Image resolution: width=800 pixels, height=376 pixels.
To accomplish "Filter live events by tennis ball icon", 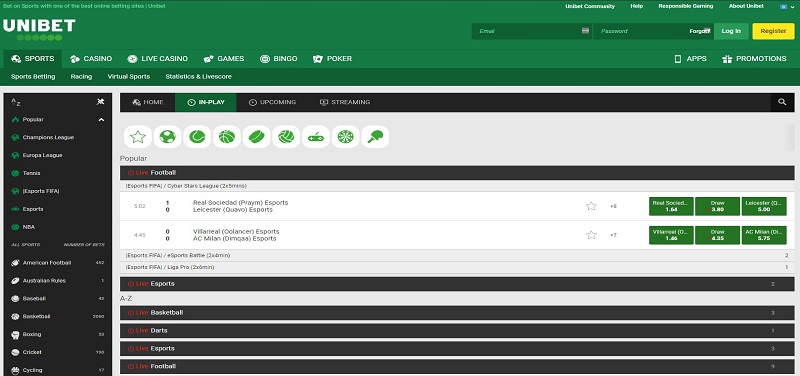I will coord(197,137).
